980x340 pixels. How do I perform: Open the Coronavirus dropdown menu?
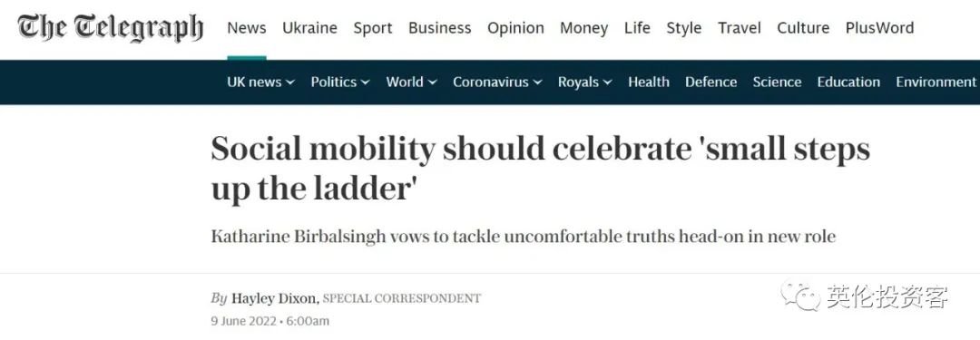tap(497, 83)
